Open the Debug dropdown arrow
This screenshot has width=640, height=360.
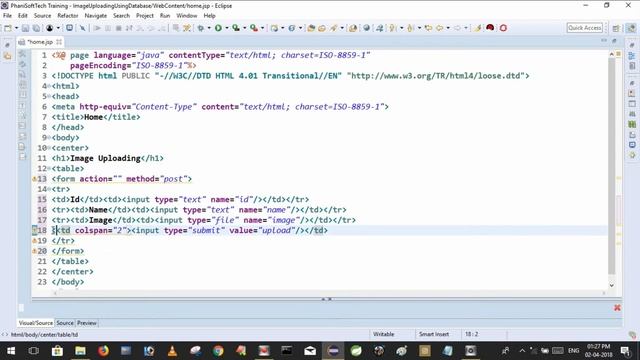[209, 28]
